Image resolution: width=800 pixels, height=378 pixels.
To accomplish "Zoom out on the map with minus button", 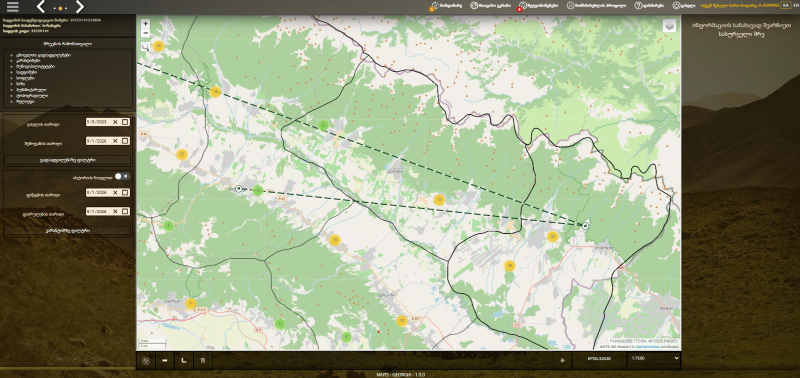I will tap(145, 33).
